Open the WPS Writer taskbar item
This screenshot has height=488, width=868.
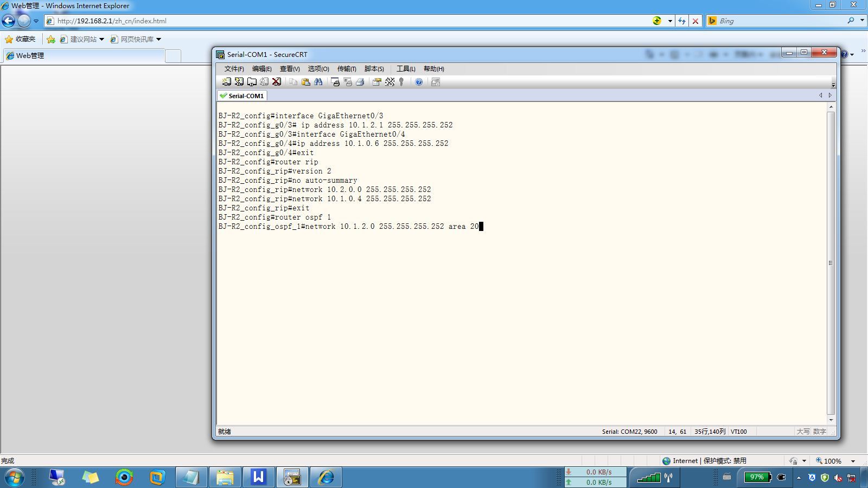click(258, 477)
